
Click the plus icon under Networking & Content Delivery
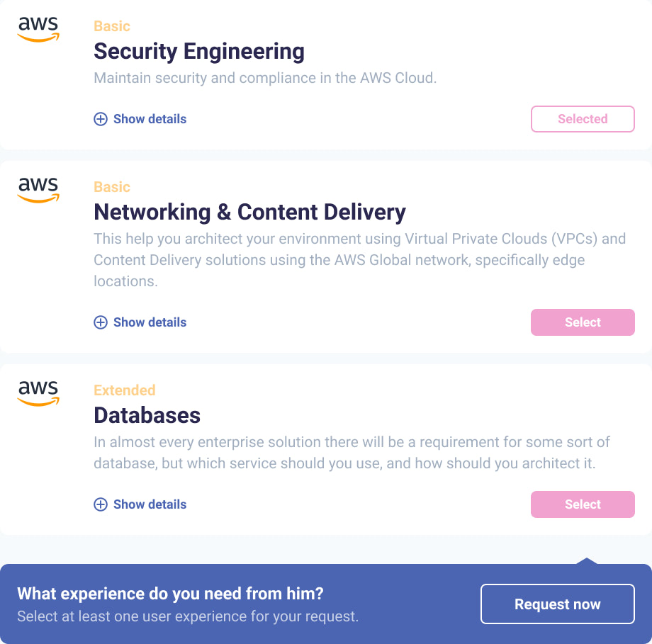(x=101, y=322)
